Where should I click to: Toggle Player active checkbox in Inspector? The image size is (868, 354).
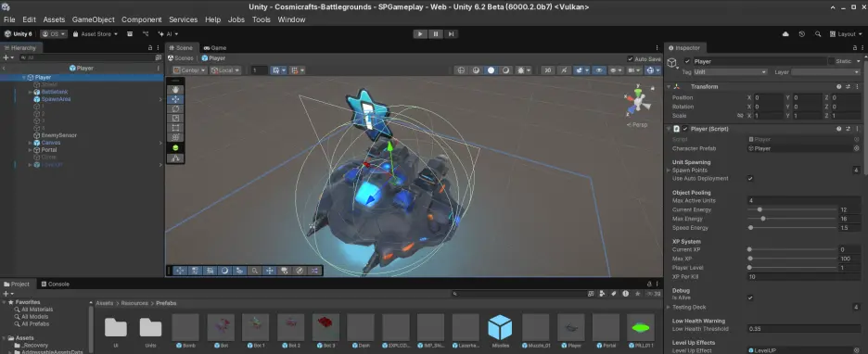coord(687,61)
